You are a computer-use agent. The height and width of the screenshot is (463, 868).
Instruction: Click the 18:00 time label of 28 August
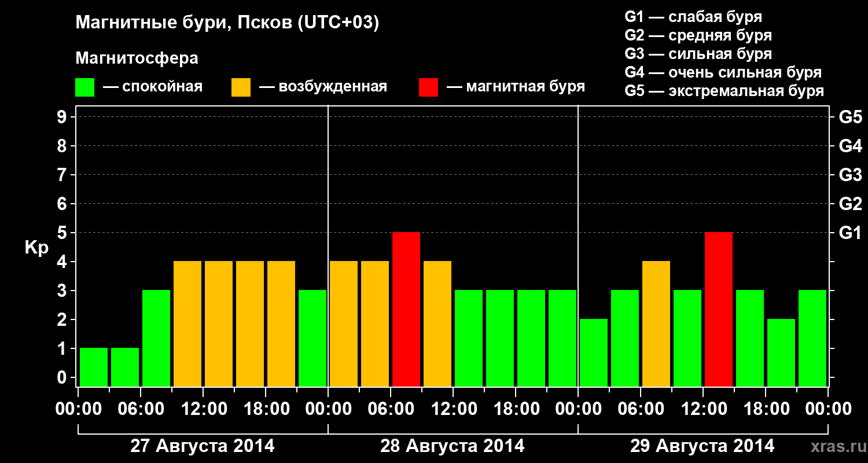tap(516, 409)
